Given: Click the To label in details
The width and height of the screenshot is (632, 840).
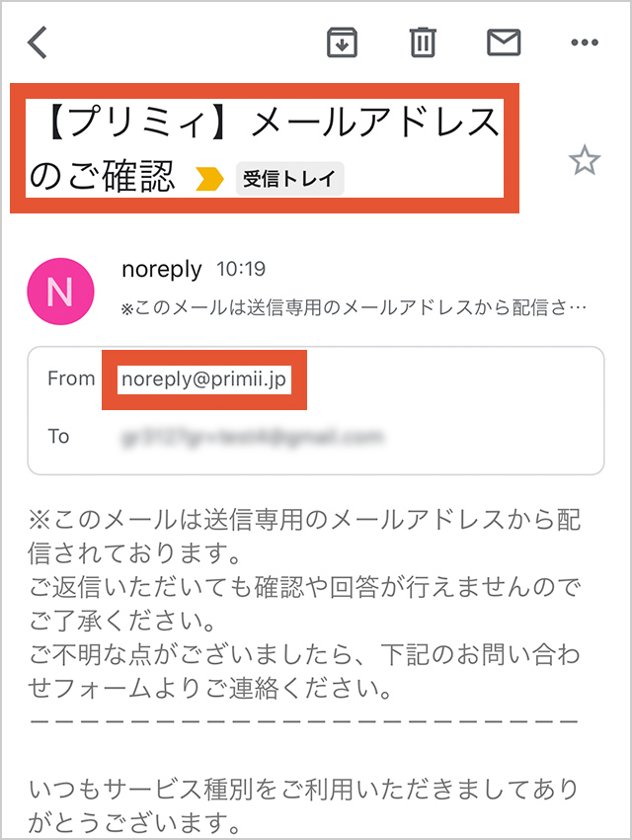Looking at the screenshot, I should click(x=59, y=437).
